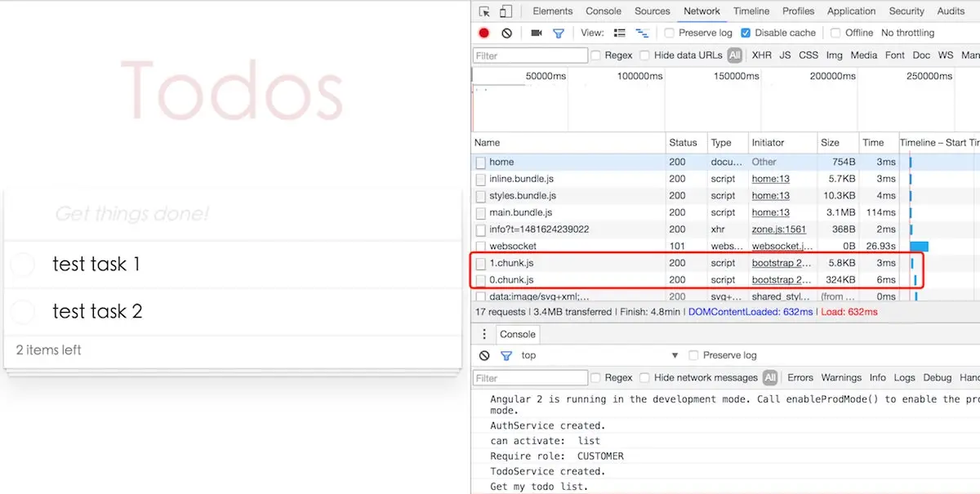Toggle the network filter funnel icon
Image resolution: width=980 pixels, height=494 pixels.
(x=559, y=33)
